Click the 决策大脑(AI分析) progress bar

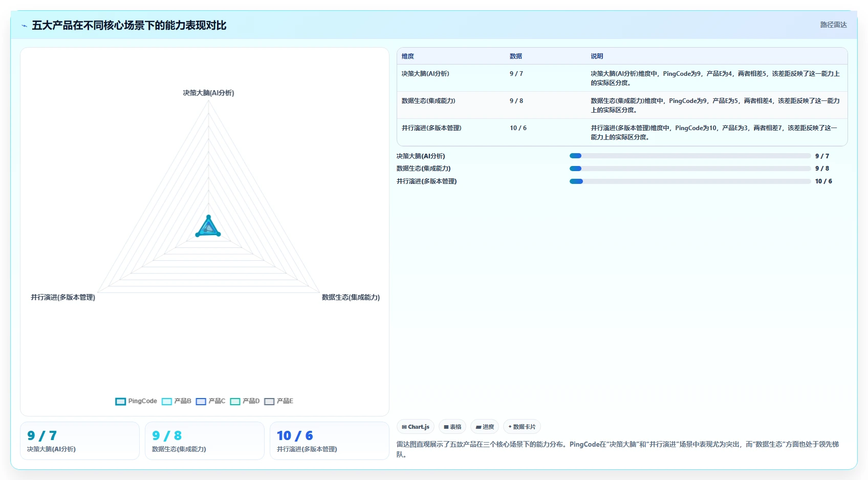(690, 156)
